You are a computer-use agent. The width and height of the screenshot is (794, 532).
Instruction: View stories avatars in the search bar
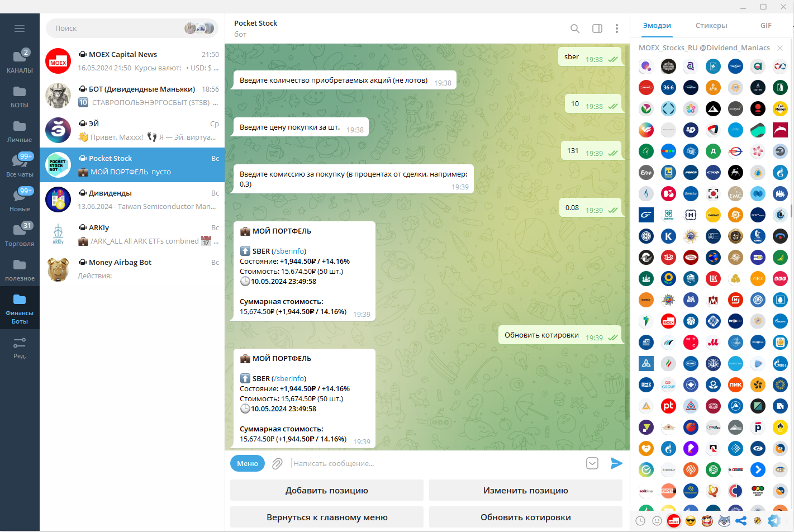tap(200, 28)
